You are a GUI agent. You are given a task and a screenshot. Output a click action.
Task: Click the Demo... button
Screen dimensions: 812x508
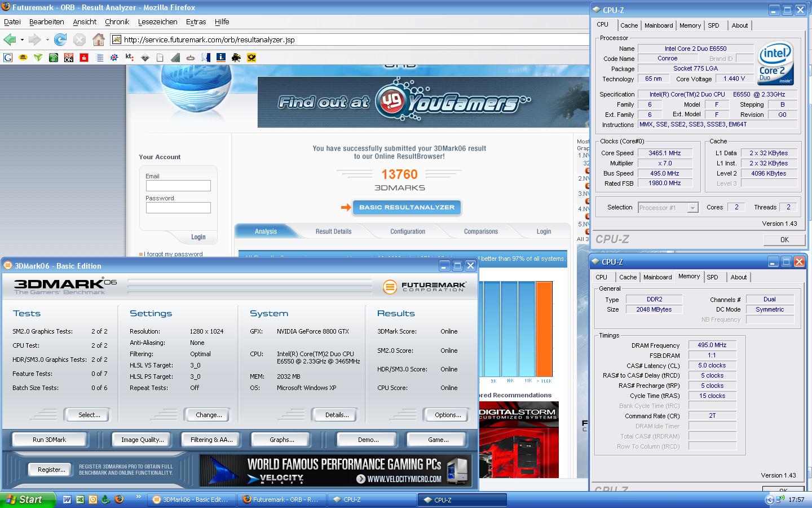pyautogui.click(x=368, y=440)
